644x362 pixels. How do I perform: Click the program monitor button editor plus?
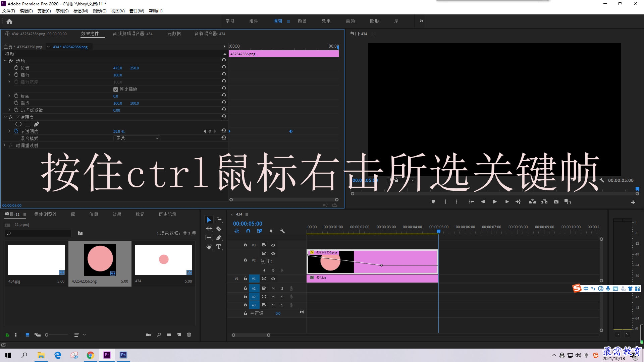point(633,202)
